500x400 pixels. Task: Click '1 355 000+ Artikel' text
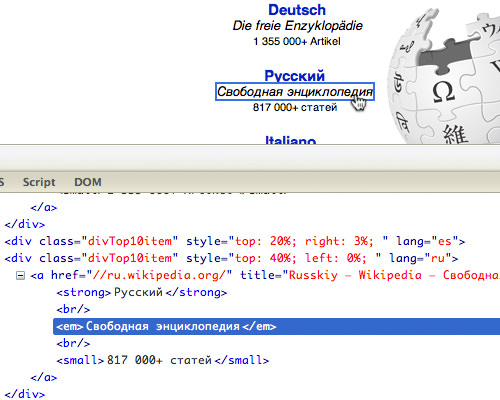click(x=297, y=41)
